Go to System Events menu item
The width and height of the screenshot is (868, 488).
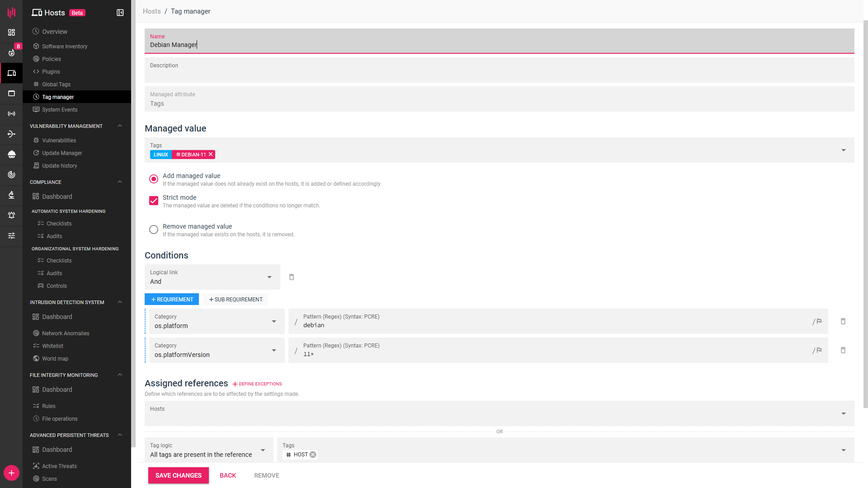(60, 110)
